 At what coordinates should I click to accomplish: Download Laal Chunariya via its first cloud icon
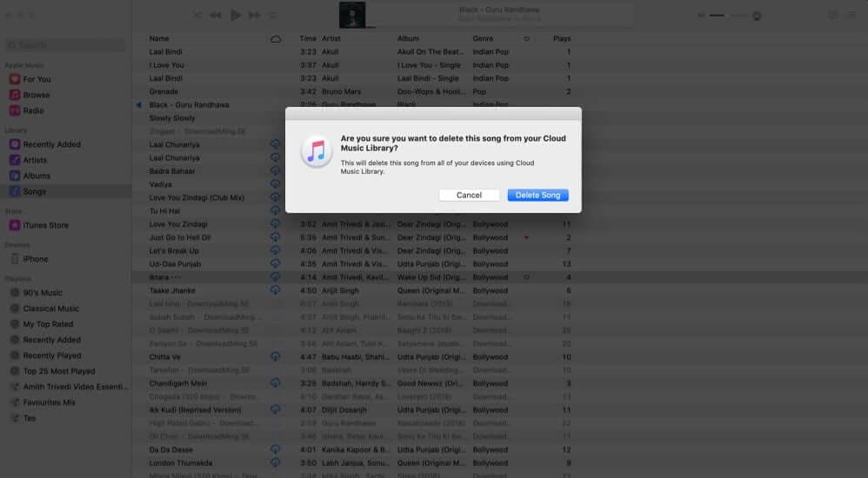click(x=275, y=144)
